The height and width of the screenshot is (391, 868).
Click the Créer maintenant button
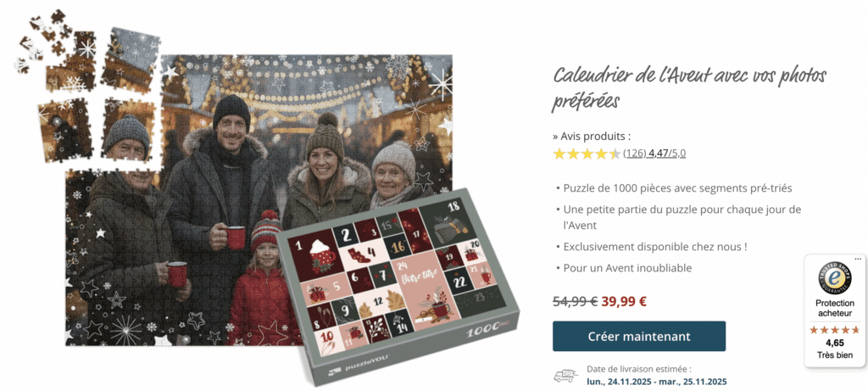639,336
